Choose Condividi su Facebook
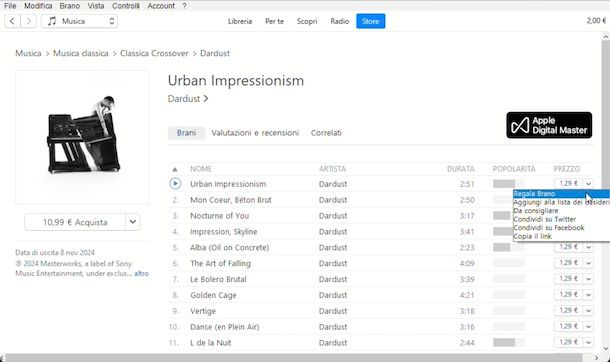Screen dimensions: 610x362 561,228
